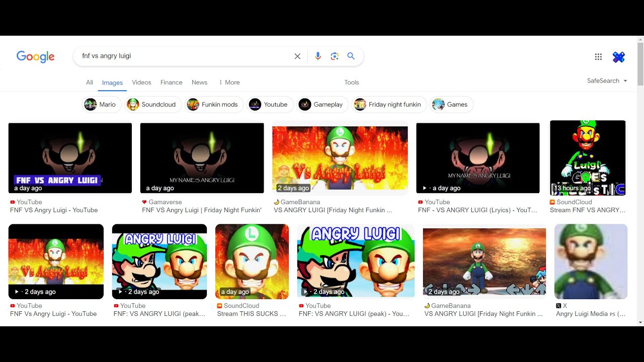The height and width of the screenshot is (362, 644).
Task: Switch to the All tab
Action: (x=90, y=82)
